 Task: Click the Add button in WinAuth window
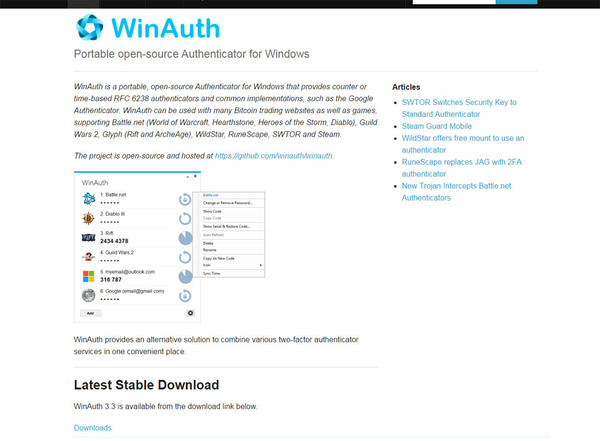click(x=91, y=313)
